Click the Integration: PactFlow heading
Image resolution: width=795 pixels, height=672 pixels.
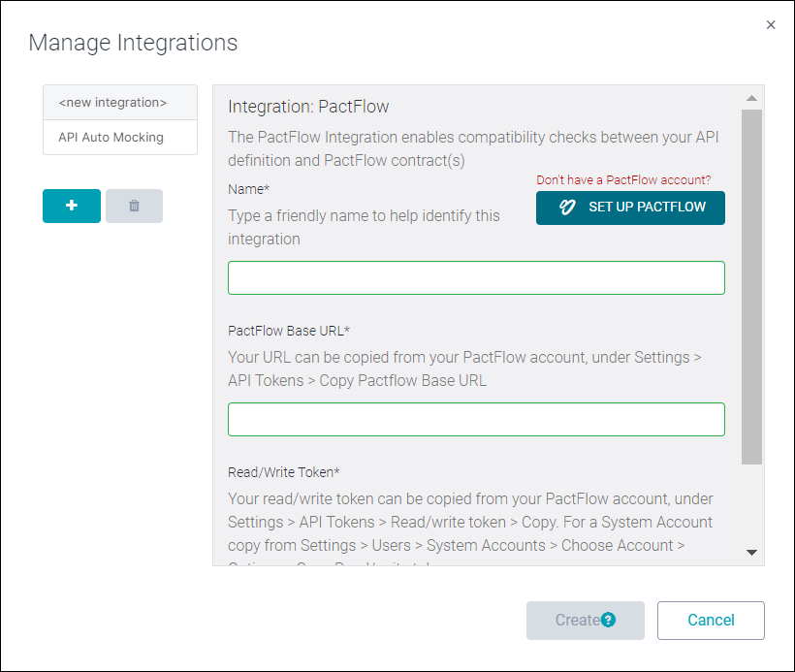pos(301,106)
